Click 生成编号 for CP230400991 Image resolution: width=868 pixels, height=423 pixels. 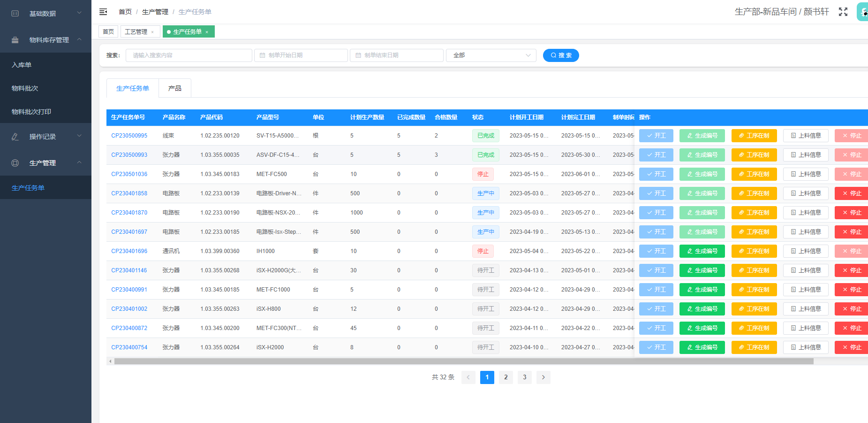click(x=702, y=290)
